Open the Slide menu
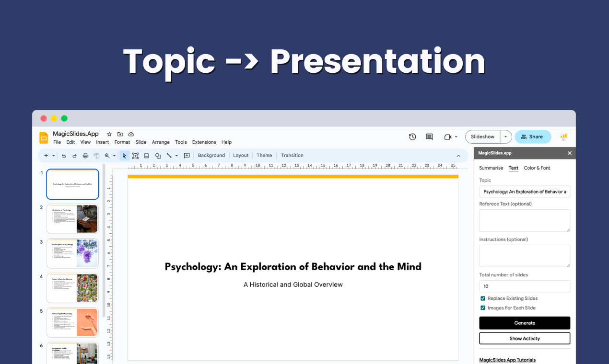Image resolution: width=609 pixels, height=364 pixels. tap(141, 142)
